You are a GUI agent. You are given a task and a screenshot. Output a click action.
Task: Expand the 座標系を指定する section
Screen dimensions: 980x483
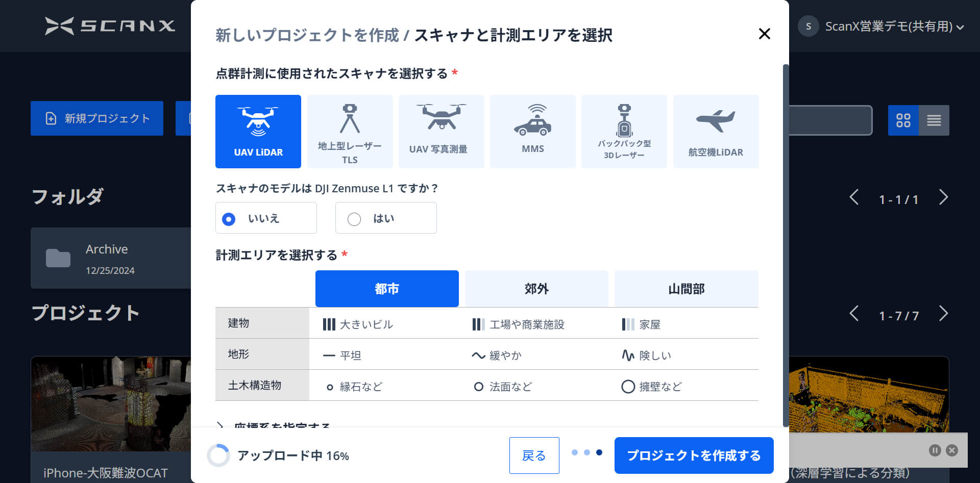(x=276, y=424)
